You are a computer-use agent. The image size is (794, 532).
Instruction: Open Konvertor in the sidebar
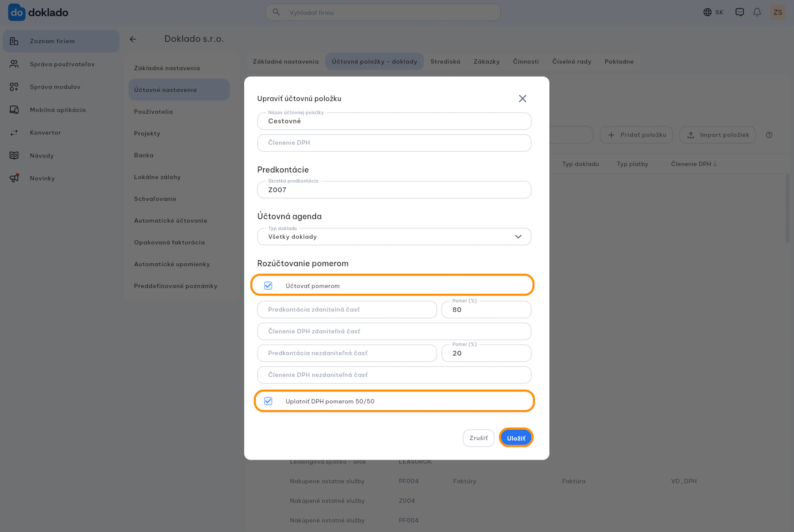[x=61, y=133]
